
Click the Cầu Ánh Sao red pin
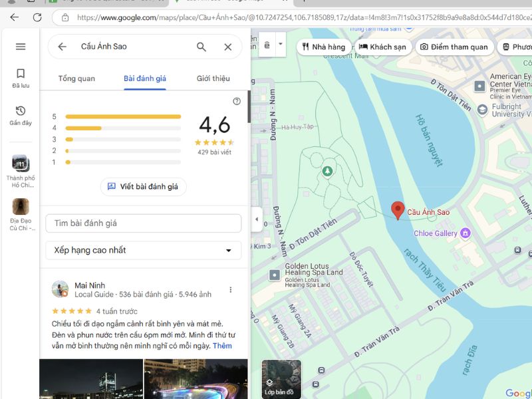click(398, 210)
